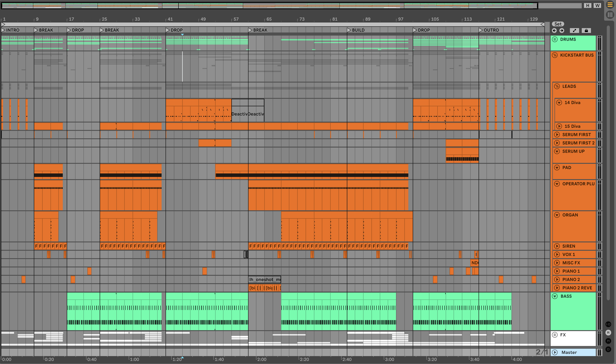The width and height of the screenshot is (616, 364).
Task: Switch to Session view selector icon
Action: point(610,15)
